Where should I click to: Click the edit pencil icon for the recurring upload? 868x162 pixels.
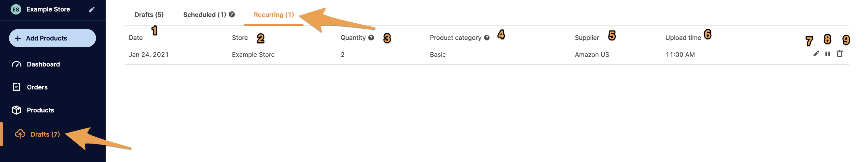[816, 54]
